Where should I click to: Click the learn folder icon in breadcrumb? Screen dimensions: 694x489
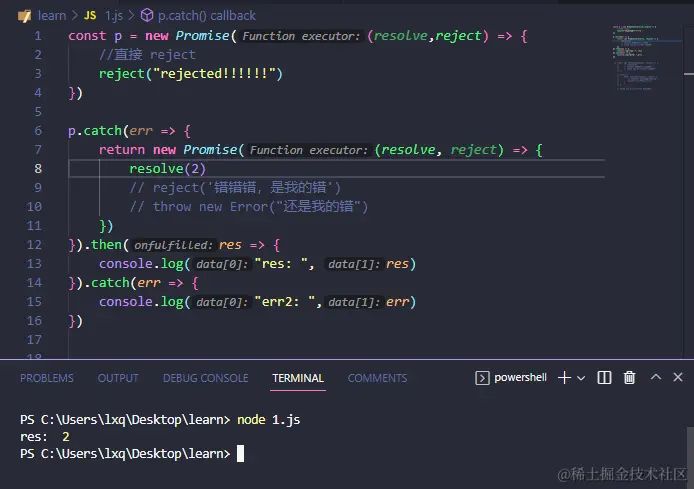[x=25, y=16]
